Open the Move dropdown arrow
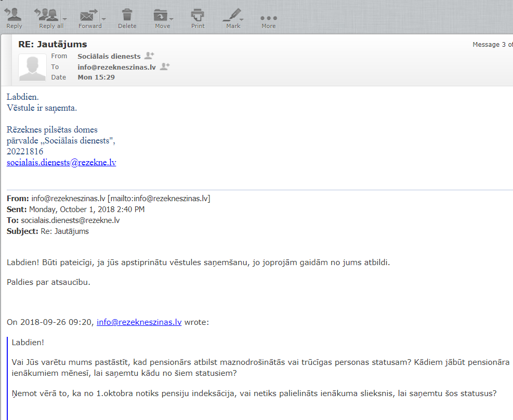 point(172,19)
